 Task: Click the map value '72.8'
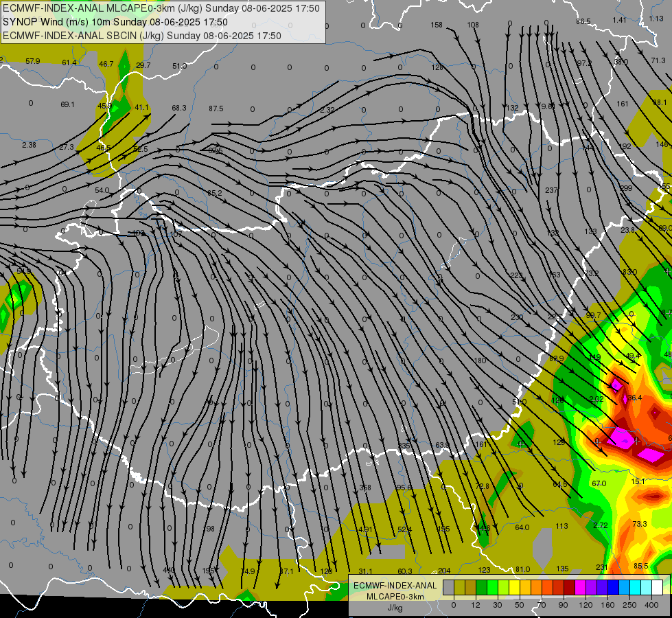482,486
